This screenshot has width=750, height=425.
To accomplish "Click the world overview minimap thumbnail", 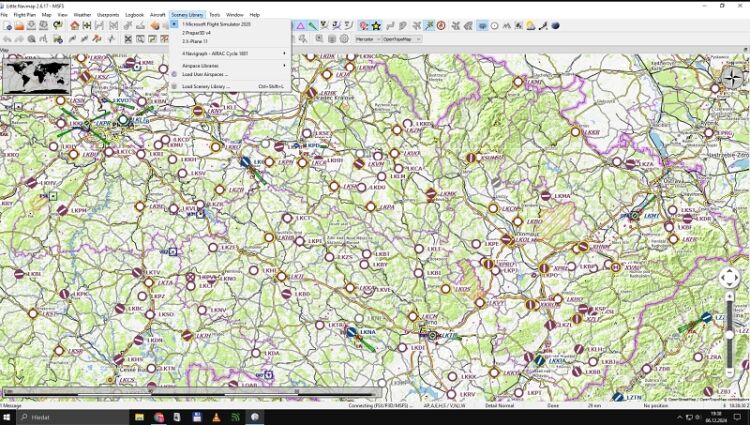I will click(37, 75).
